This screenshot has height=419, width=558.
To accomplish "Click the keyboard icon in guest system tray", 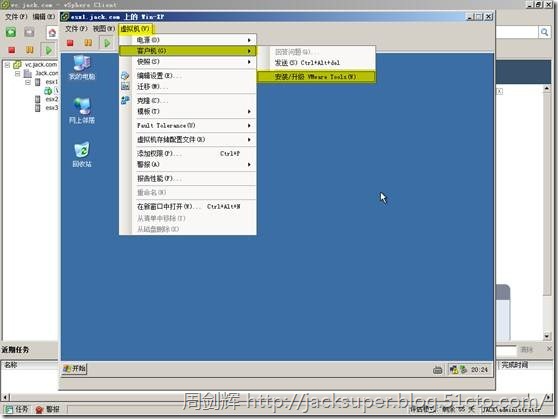I will coord(438,371).
